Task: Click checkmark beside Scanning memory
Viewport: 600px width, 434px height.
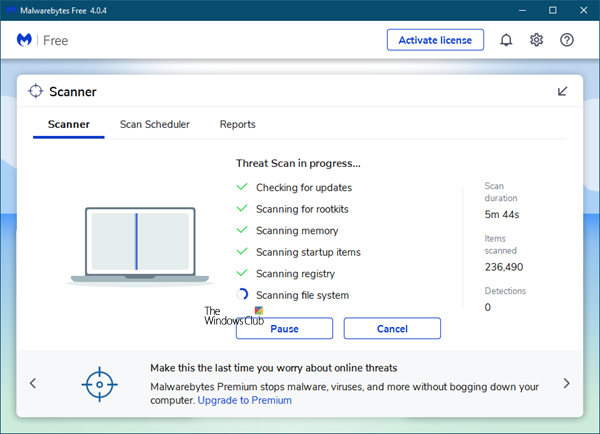Action: click(242, 230)
